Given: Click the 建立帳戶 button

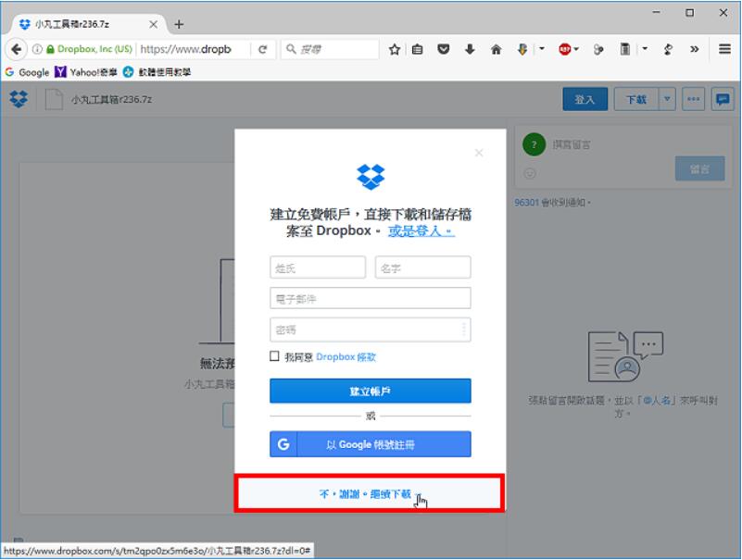Looking at the screenshot, I should [x=370, y=391].
